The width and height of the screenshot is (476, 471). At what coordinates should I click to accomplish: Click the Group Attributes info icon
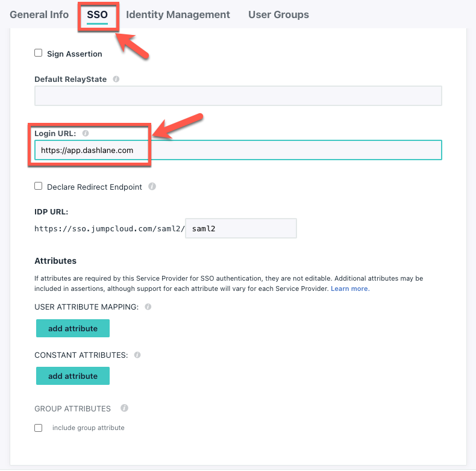124,408
